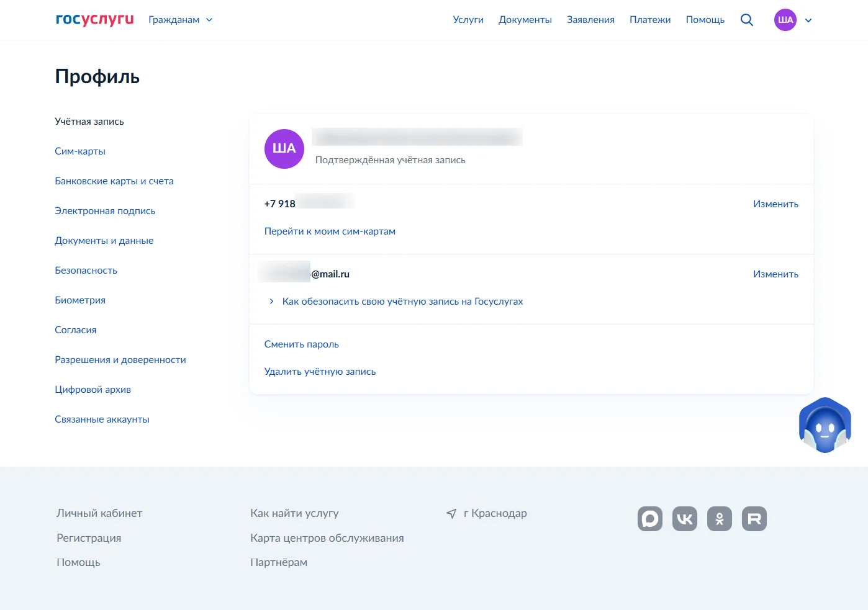Open Сим-карты sidebar section
Image resolution: width=868 pixels, height=610 pixels.
pos(80,151)
